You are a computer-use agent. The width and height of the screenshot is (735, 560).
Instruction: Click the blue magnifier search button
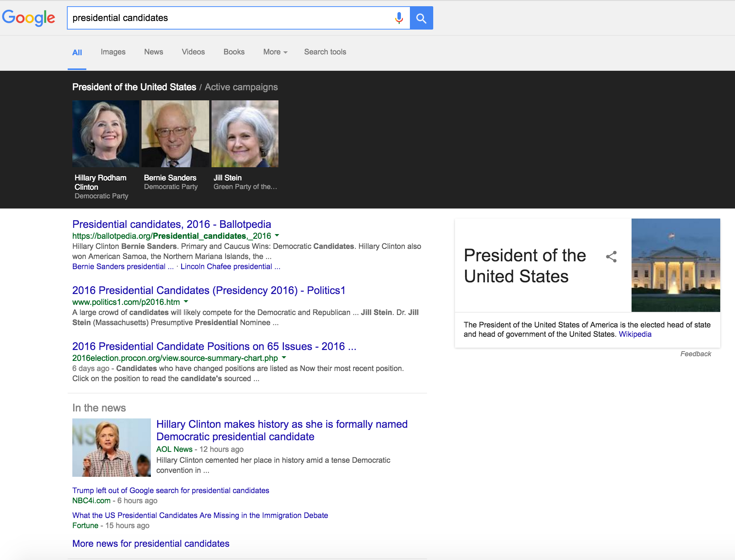(x=421, y=18)
